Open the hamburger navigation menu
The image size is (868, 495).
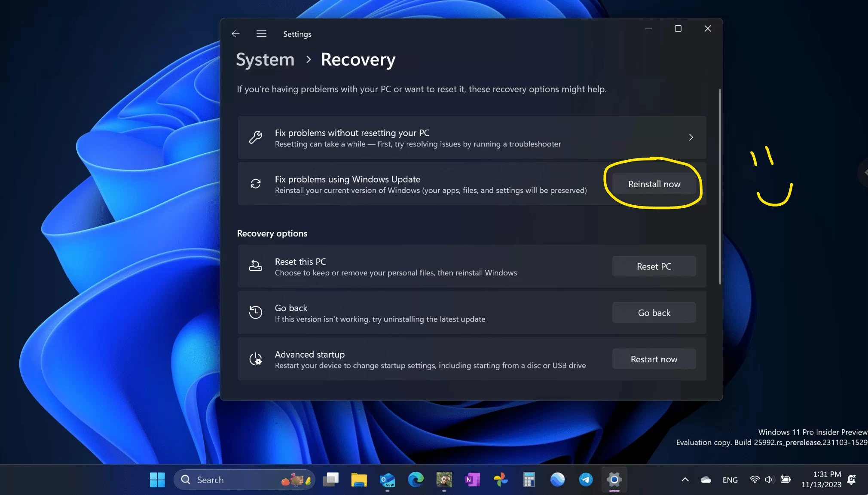tap(261, 33)
